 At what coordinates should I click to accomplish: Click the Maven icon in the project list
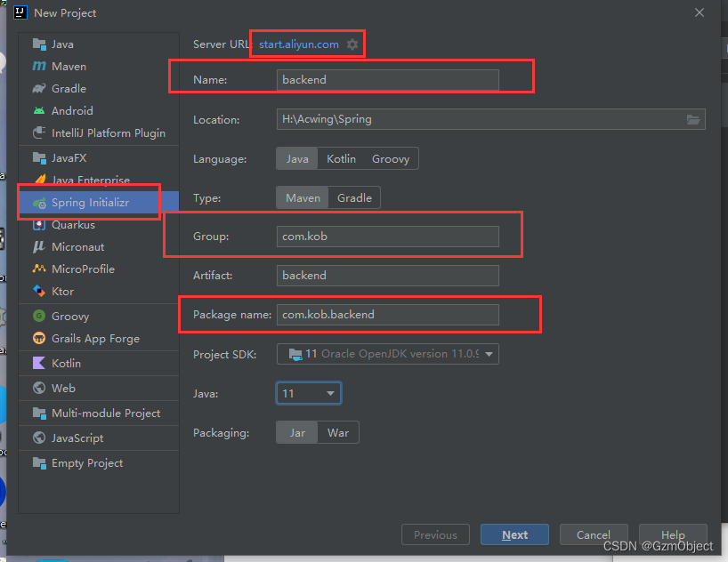point(39,67)
